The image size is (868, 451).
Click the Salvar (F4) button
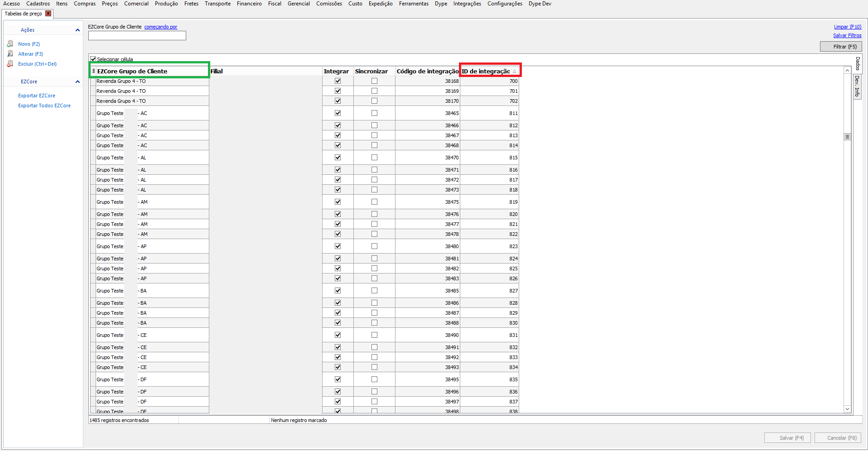click(787, 438)
